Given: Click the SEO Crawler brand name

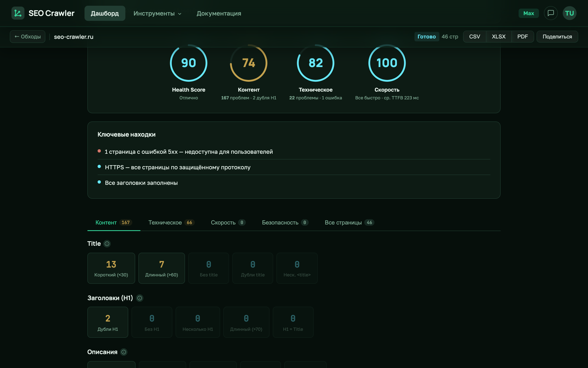Looking at the screenshot, I should click(x=51, y=13).
